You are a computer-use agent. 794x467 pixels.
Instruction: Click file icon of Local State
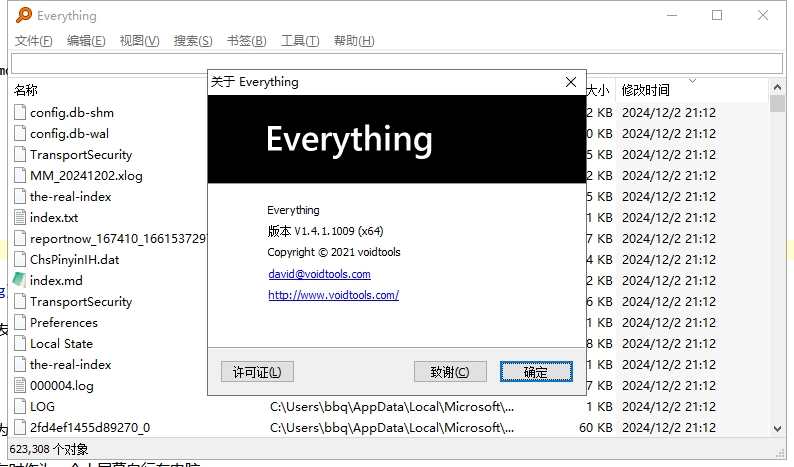click(x=20, y=343)
